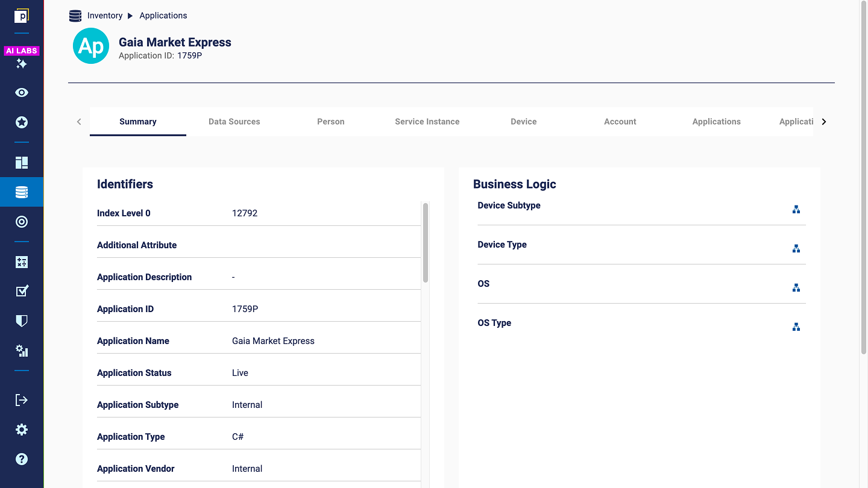Open the gears automation icon in sidebar
Image resolution: width=868 pixels, height=488 pixels.
[22, 351]
